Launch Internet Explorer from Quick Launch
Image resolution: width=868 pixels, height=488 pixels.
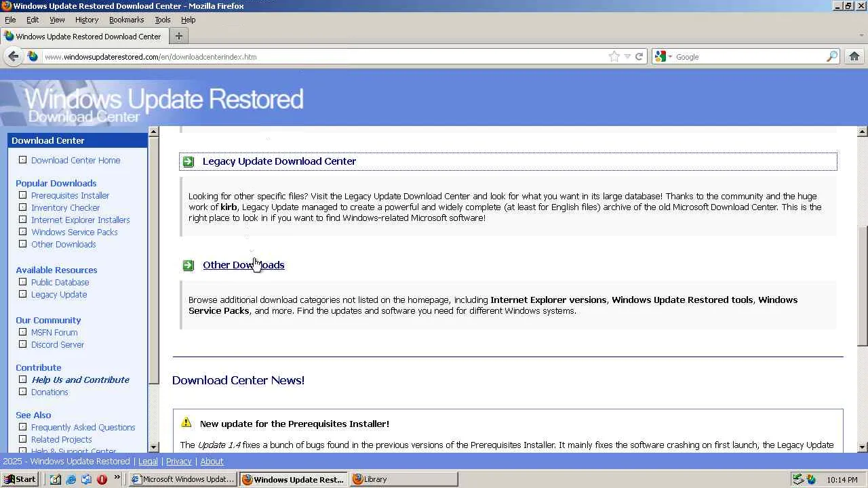pyautogui.click(x=71, y=479)
